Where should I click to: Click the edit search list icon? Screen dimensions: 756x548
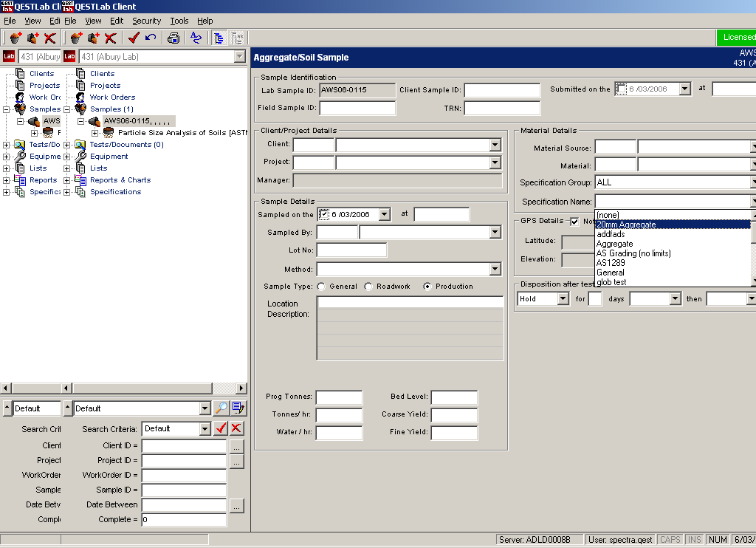[238, 408]
